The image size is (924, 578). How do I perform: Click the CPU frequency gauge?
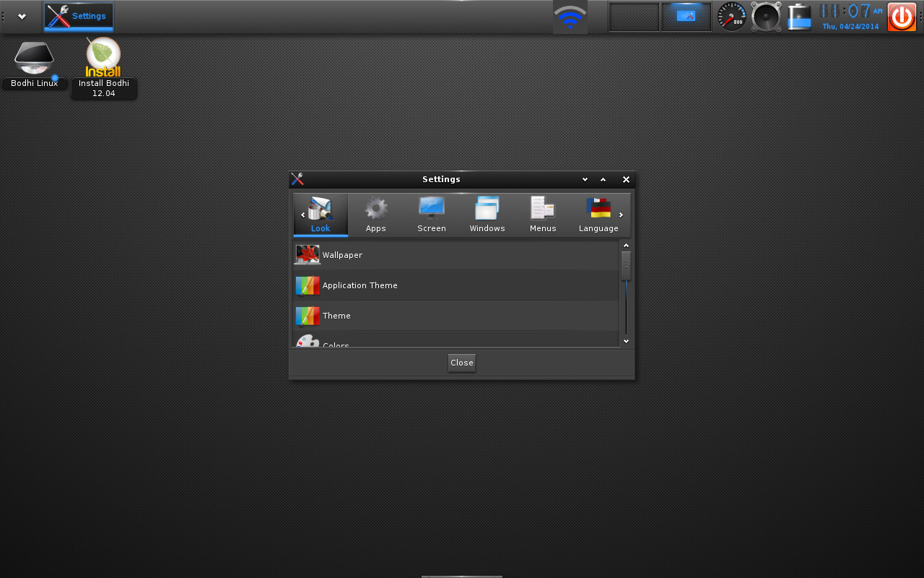[731, 17]
